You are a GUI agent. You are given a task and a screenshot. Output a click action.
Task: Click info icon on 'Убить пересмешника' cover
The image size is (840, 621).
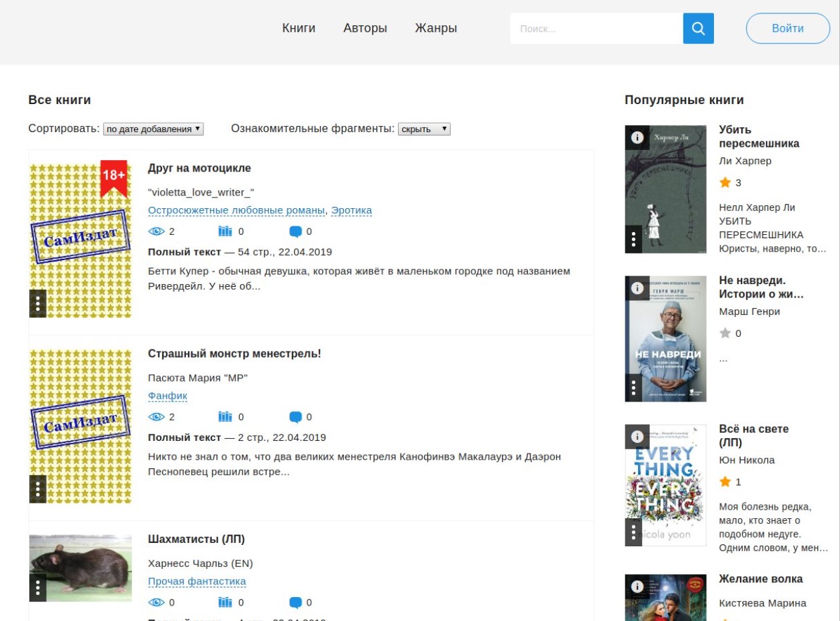(637, 137)
